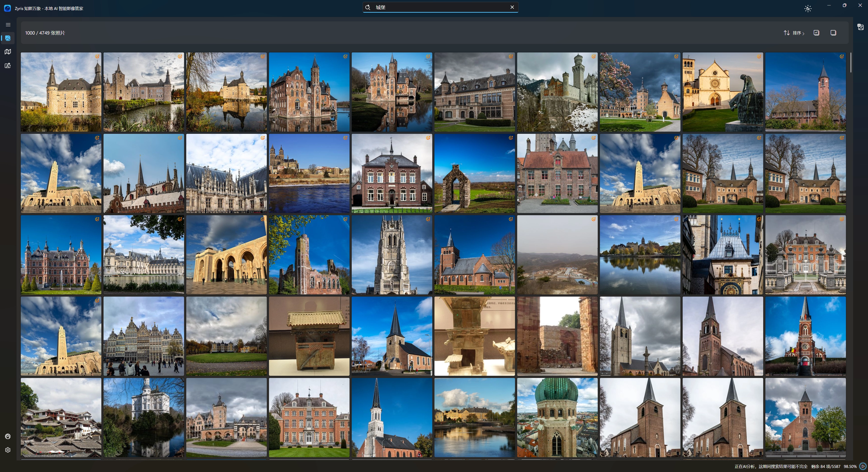Image resolution: width=868 pixels, height=472 pixels.
Task: Enable select-all checkbox icon
Action: 816,33
